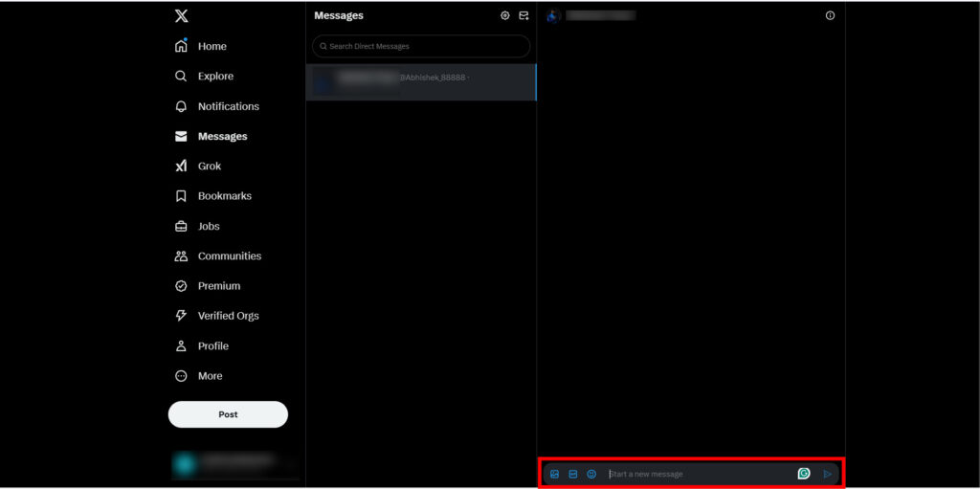Open Bookmarks in the sidebar
Image resolution: width=980 pixels, height=489 pixels.
pyautogui.click(x=224, y=196)
